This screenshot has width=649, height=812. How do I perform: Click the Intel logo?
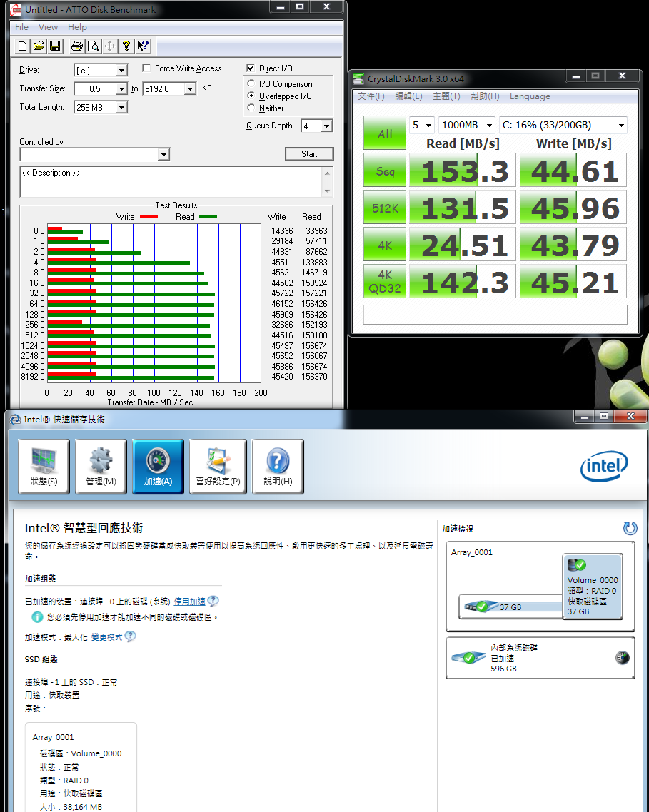(605, 466)
